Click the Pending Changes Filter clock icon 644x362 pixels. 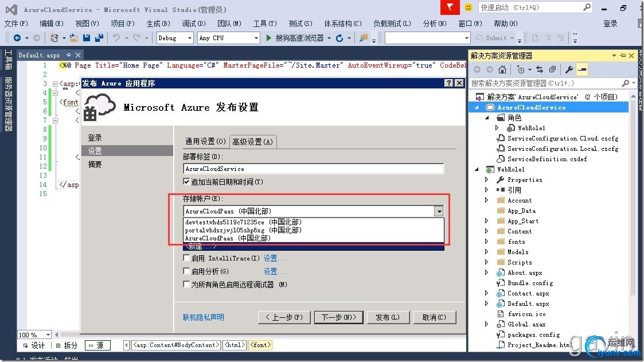(x=521, y=69)
